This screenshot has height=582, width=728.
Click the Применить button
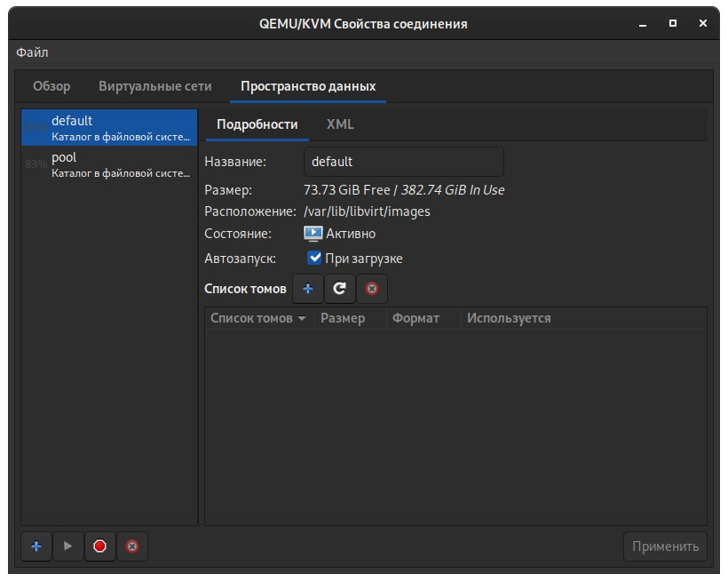665,546
